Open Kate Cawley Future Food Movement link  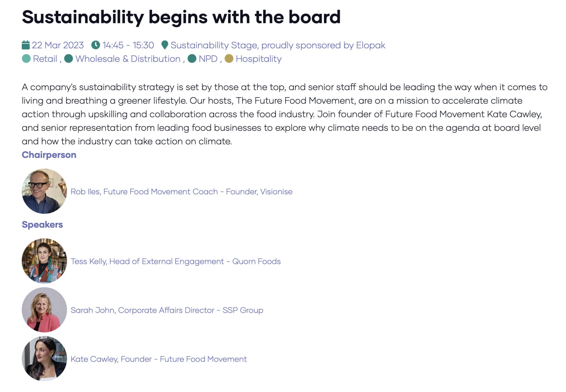click(159, 359)
